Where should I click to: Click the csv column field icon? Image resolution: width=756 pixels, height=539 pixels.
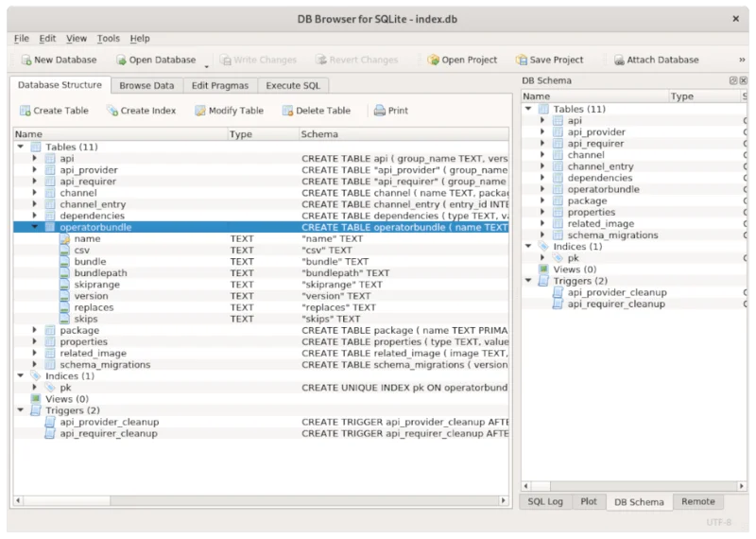point(65,251)
